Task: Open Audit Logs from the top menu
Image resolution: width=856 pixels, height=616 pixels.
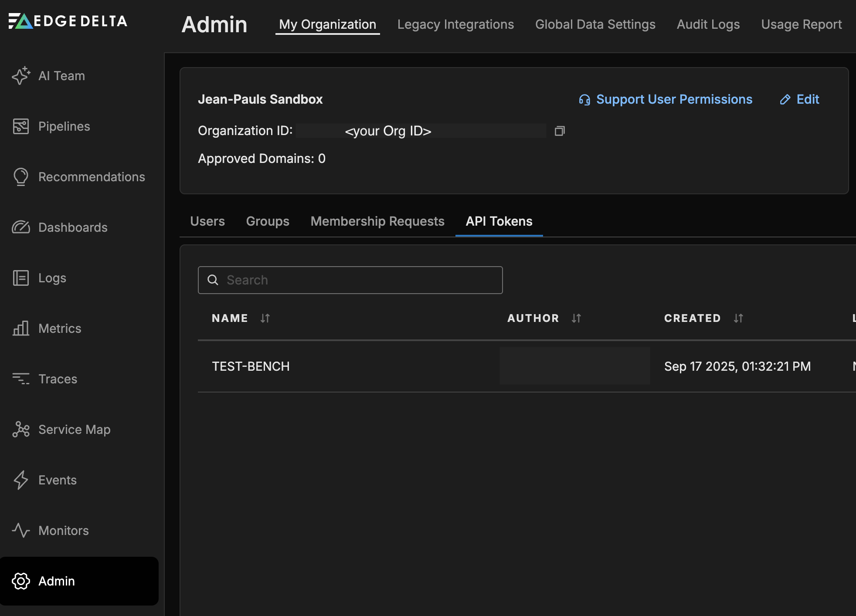Action: [x=708, y=24]
